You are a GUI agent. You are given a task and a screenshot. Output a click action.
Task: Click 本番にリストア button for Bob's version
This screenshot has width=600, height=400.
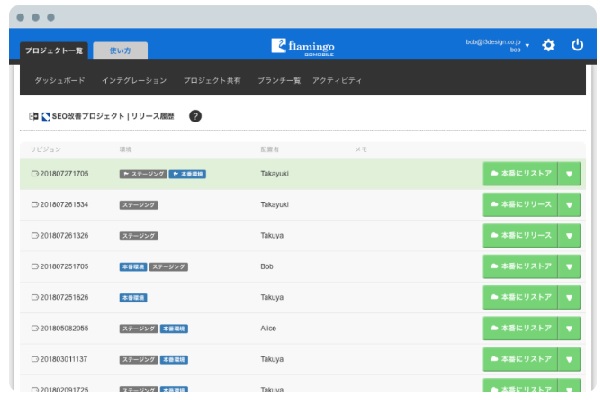click(x=519, y=267)
